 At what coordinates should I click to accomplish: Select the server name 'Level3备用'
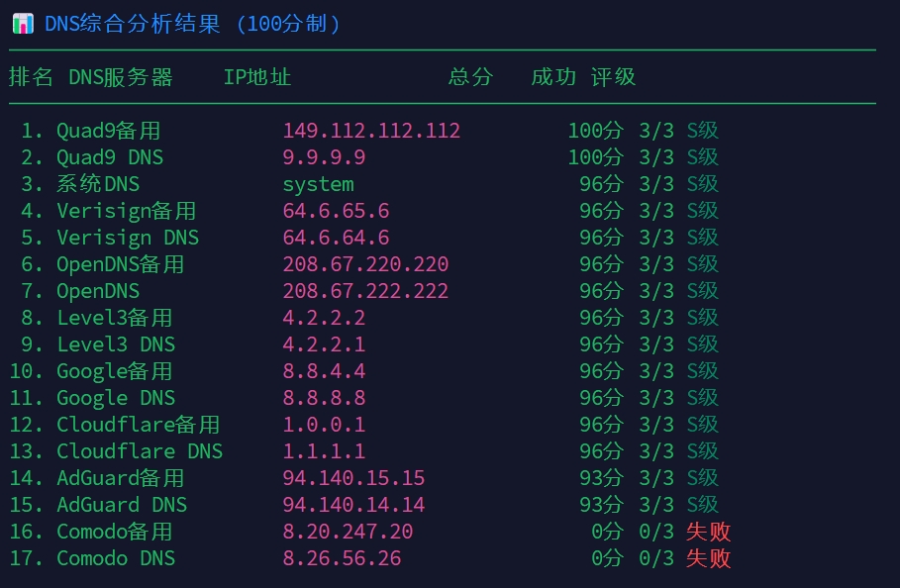pos(115,318)
